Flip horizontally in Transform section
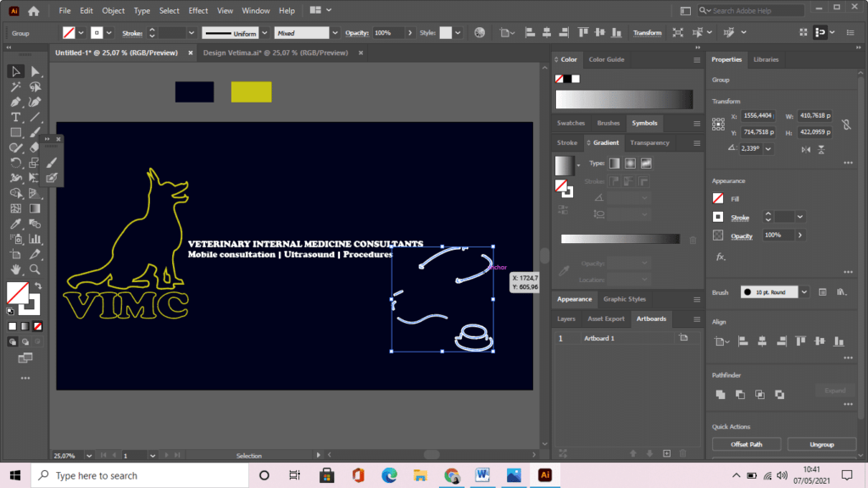 click(806, 149)
